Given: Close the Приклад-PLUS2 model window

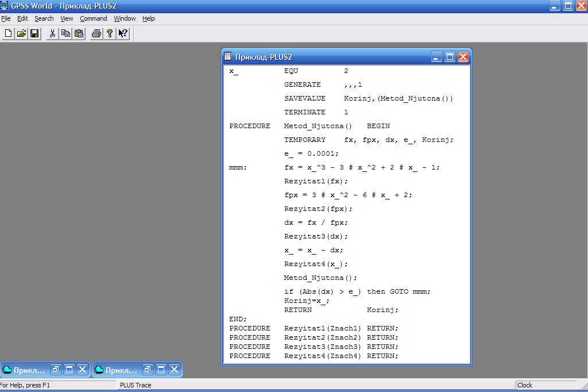Looking at the screenshot, I should pos(463,57).
